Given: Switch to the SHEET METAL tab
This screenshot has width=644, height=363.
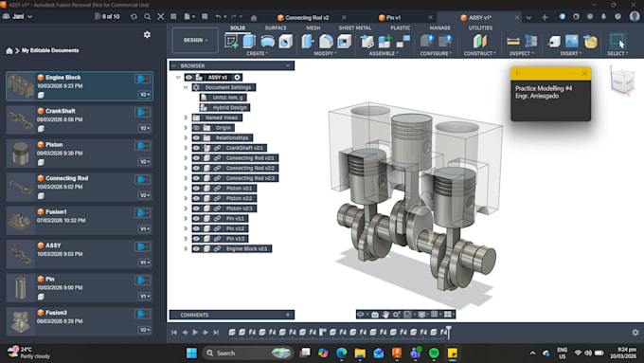Looking at the screenshot, I should coord(355,27).
